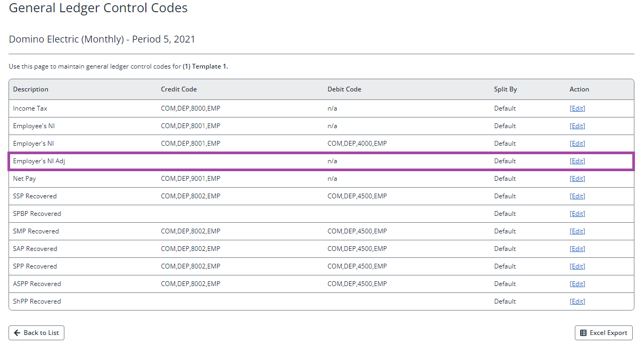Edit the highlighted Employer's NI Adj row

pos(577,161)
